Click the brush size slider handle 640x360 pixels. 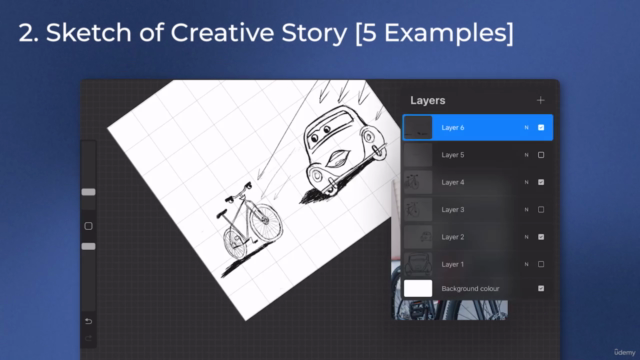(x=88, y=192)
